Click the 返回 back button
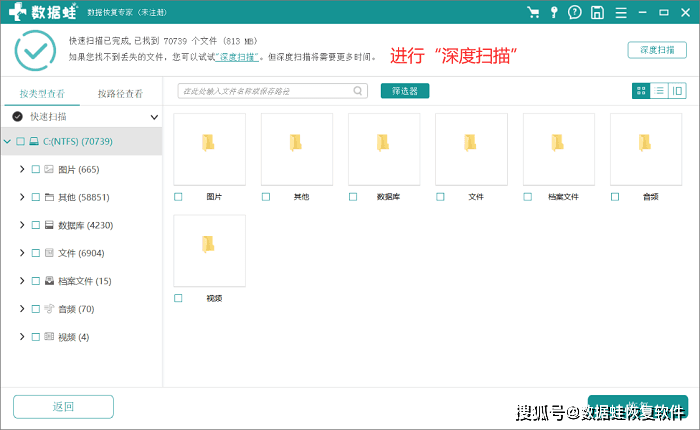The height and width of the screenshot is (430, 700). (63, 406)
